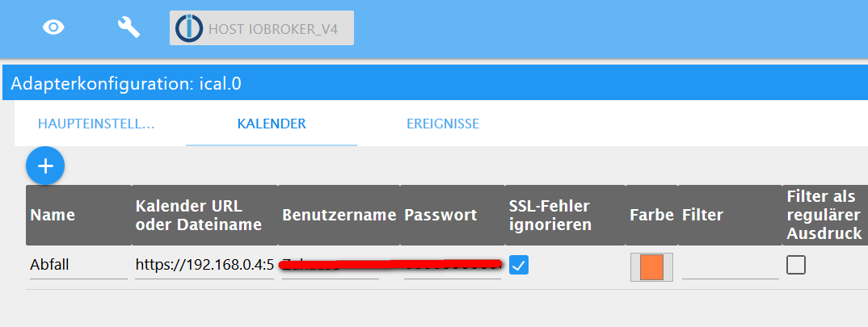This screenshot has height=327, width=868.
Task: Select the Kalender tab
Action: [272, 124]
